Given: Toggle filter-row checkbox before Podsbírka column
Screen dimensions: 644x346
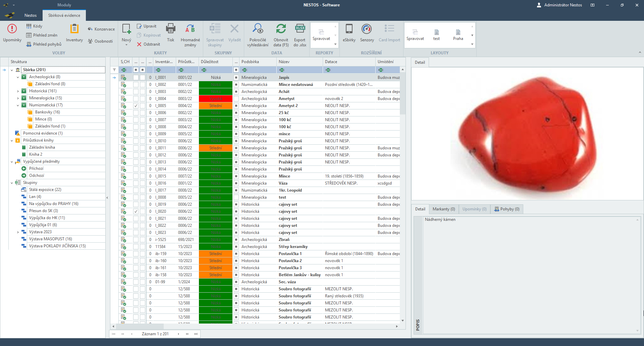Looking at the screenshot, I should (236, 70).
